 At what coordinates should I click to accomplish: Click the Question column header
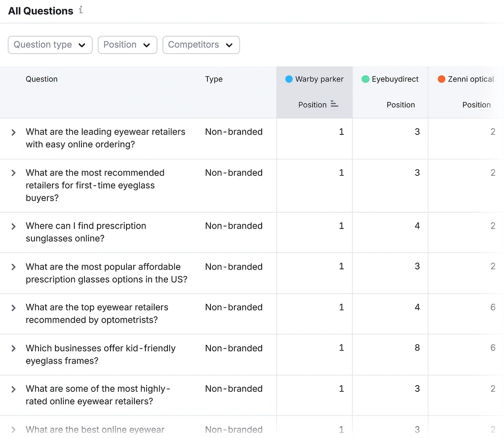42,79
